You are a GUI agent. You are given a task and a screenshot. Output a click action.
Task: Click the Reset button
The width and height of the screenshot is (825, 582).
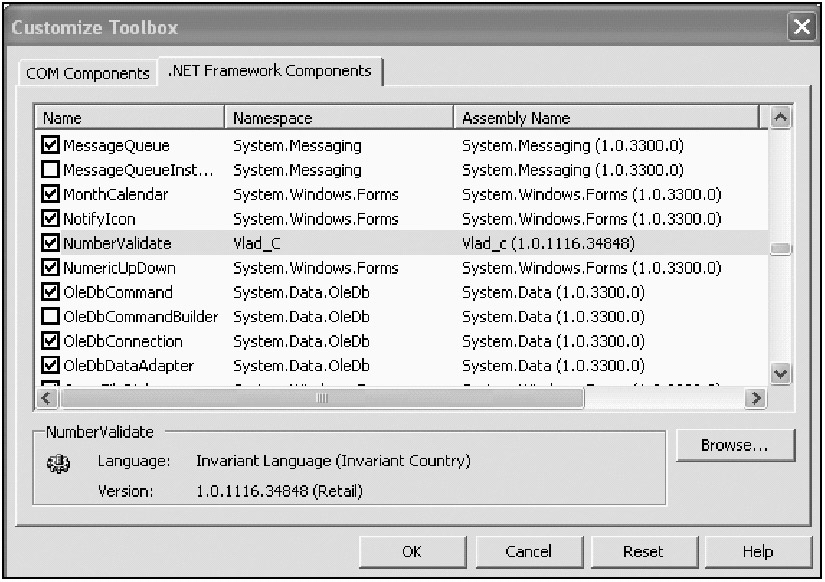click(x=643, y=551)
